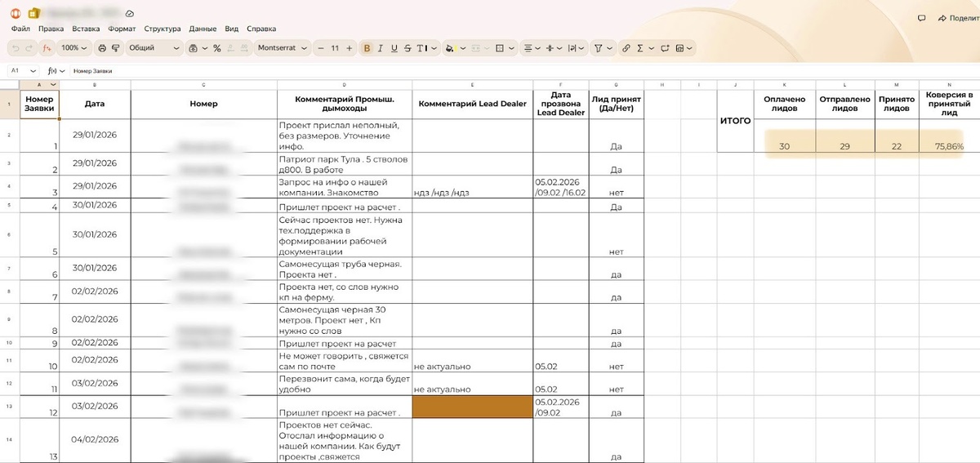Undo the last action

16,48
